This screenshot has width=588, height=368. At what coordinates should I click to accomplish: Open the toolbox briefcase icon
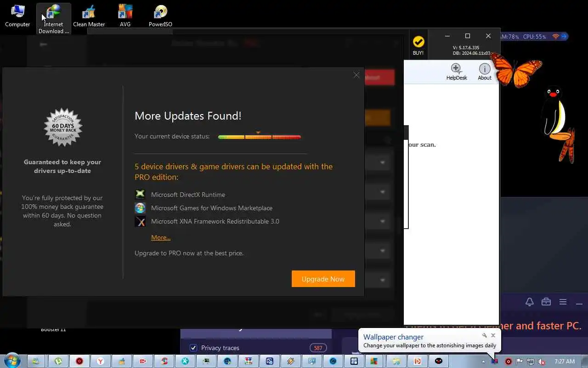pos(546,302)
